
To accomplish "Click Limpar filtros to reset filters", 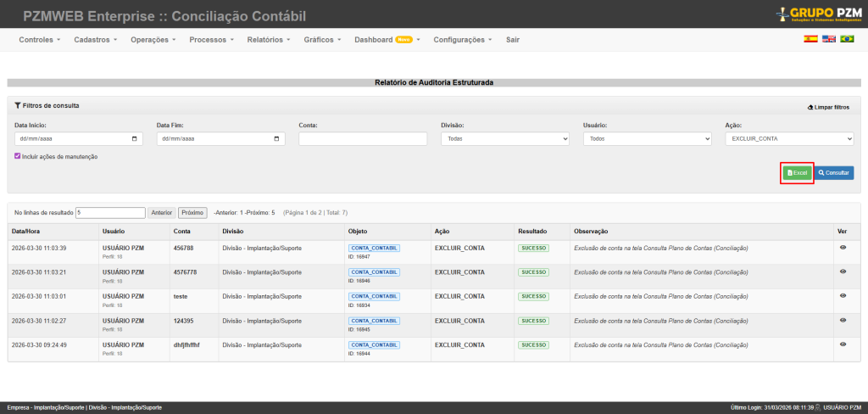I will (x=829, y=108).
